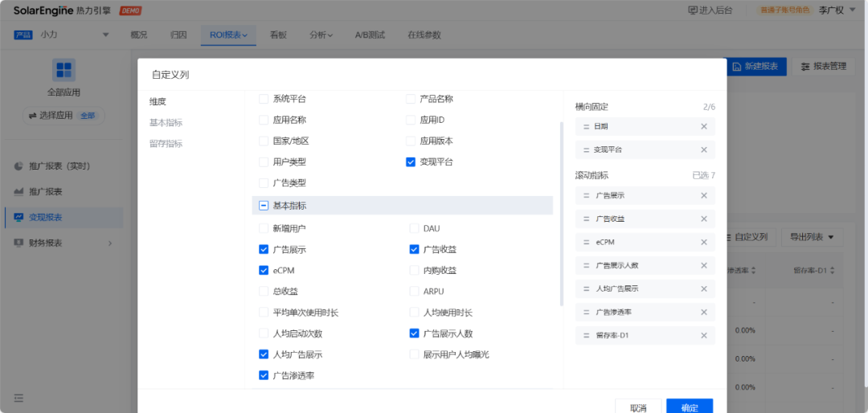
Task: Click 推广报表（实时） pie icon
Action: pyautogui.click(x=18, y=166)
